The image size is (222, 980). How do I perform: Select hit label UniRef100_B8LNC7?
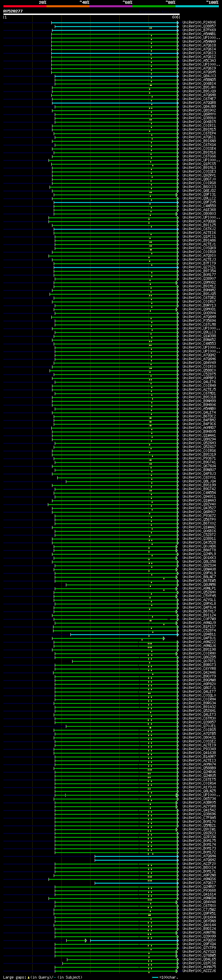coord(199,577)
